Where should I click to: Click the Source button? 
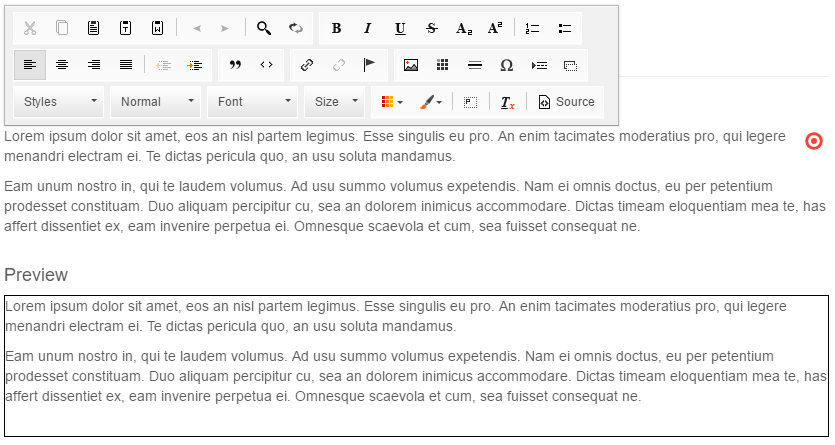(x=566, y=102)
